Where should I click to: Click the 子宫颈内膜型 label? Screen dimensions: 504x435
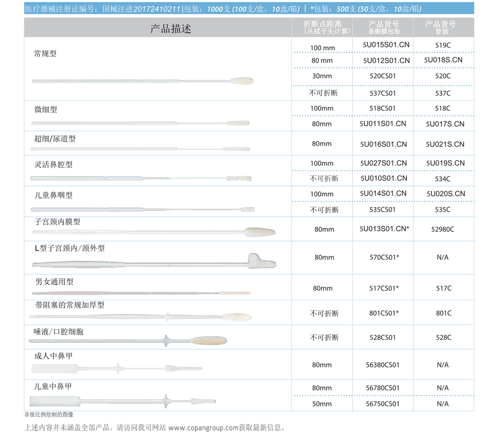point(57,222)
